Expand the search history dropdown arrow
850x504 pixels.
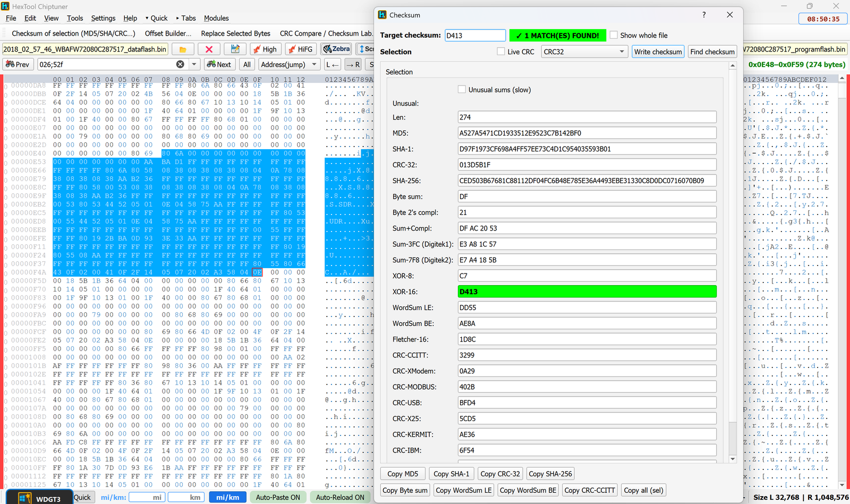pyautogui.click(x=194, y=64)
